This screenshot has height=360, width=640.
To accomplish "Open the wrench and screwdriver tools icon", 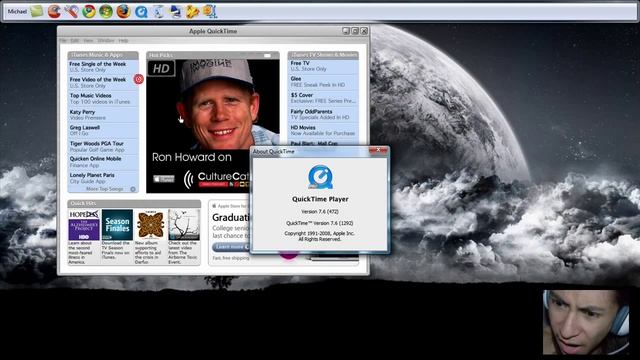I will [x=71, y=11].
